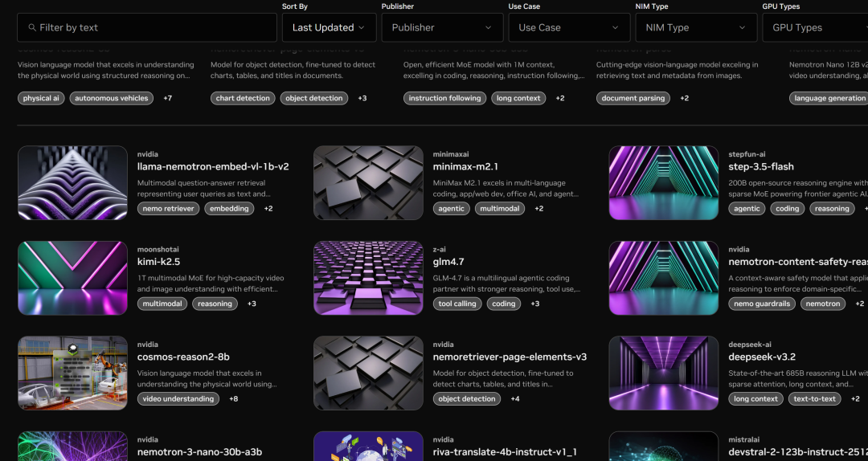Viewport: 868px width, 461px height.
Task: Click the +4 indicator under nemoretriever-page-elements-v3
Action: (x=515, y=399)
